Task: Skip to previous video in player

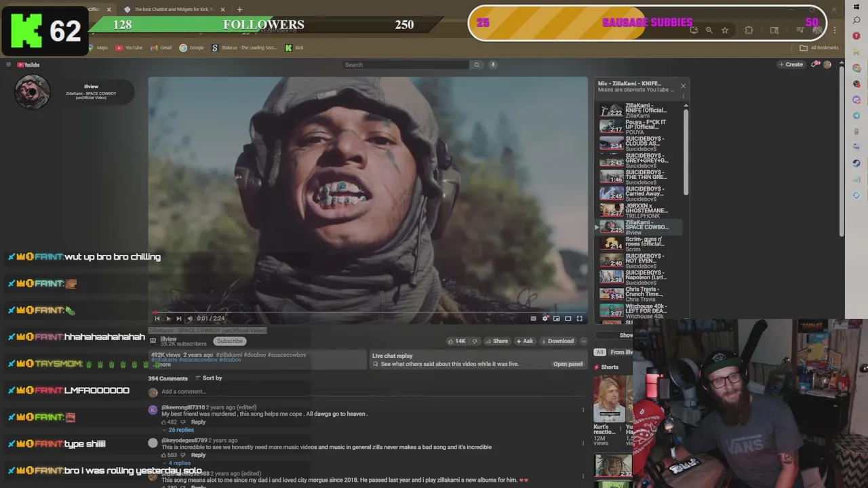Action: click(157, 319)
